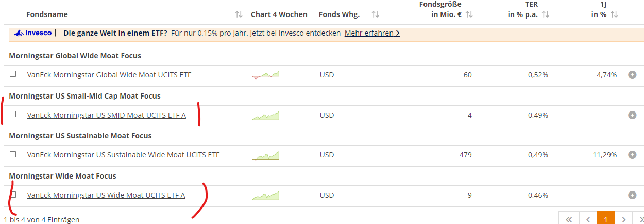This screenshot has width=644, height=224.
Task: Open VanEck Morningstar Global Wide Moat UCITS ETF link
Action: click(x=109, y=75)
